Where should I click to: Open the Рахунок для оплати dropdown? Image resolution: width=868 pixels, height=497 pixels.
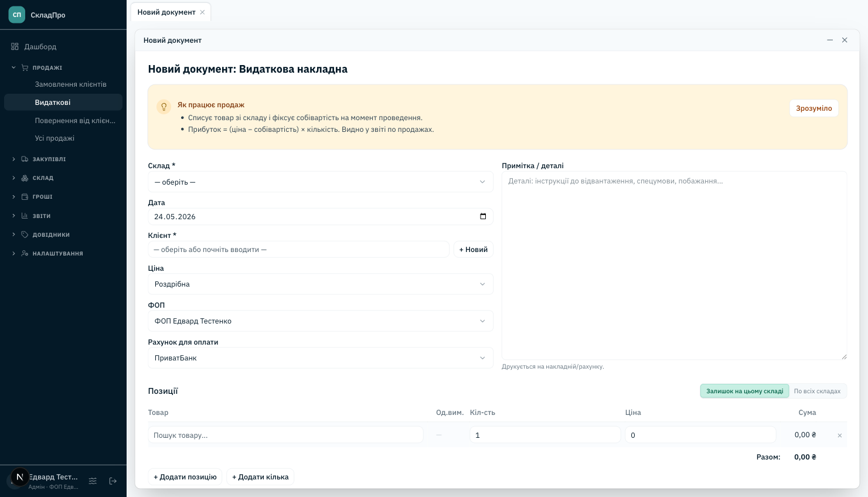point(321,358)
